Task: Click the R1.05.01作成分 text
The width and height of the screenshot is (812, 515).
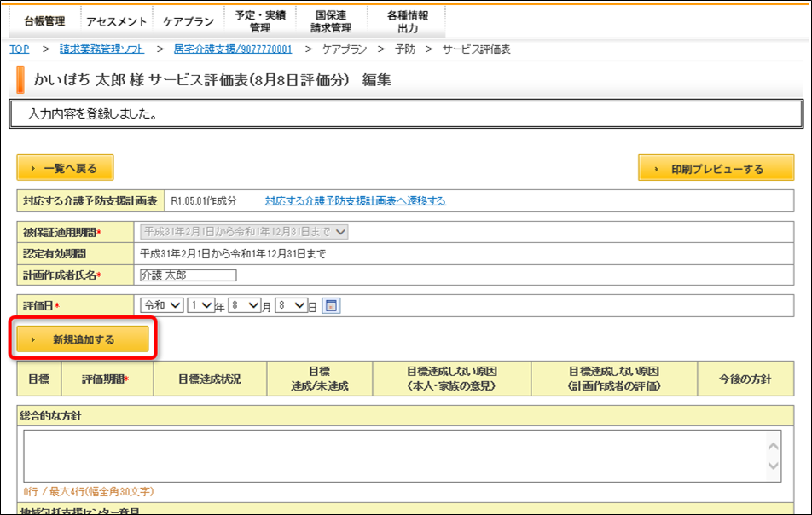Action: coord(204,201)
